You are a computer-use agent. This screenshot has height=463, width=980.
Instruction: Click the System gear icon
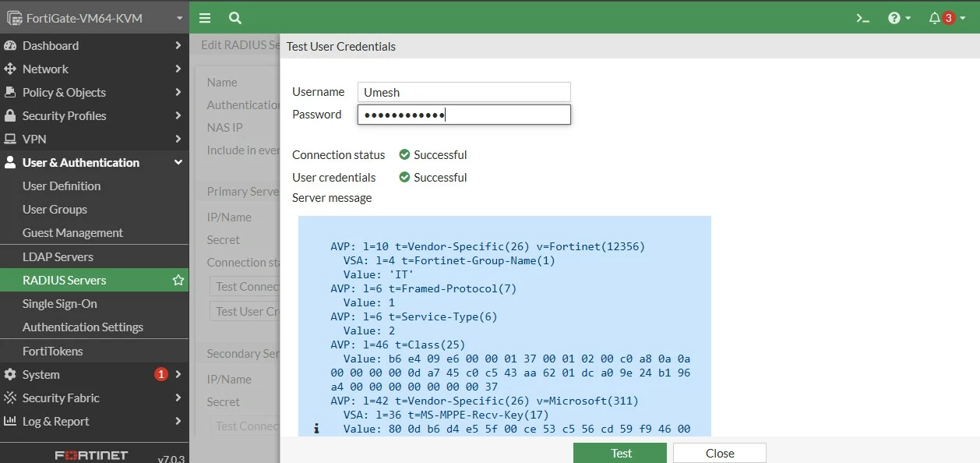(x=10, y=374)
